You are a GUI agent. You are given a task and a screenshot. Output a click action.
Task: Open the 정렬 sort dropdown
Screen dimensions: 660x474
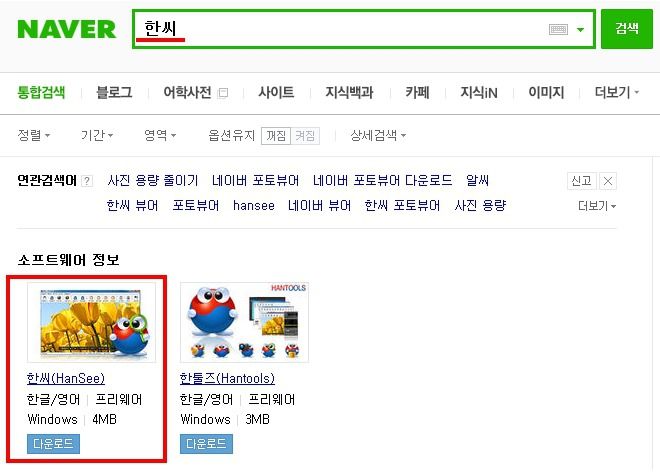click(x=34, y=135)
